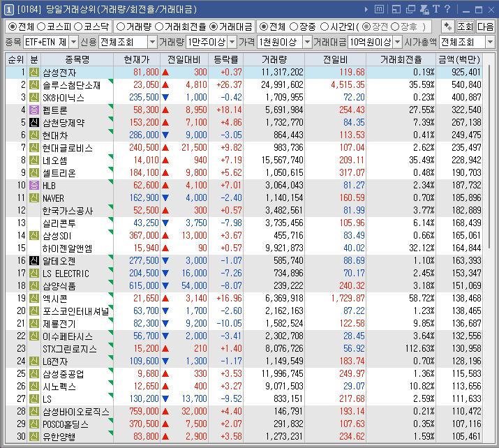This screenshot has width=499, height=448.
Task: Open the 거래대금 10억원이상 dropdown
Action: click(398, 42)
